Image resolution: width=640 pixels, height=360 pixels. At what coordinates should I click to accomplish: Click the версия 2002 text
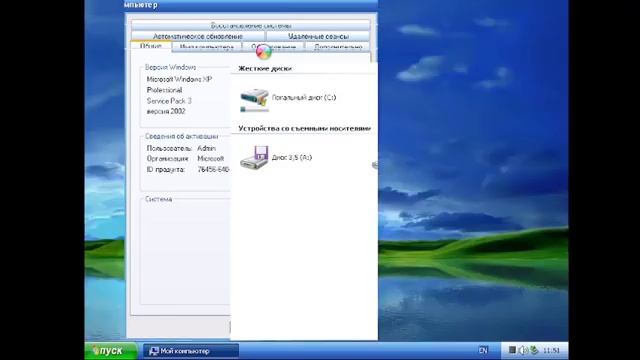click(x=166, y=111)
